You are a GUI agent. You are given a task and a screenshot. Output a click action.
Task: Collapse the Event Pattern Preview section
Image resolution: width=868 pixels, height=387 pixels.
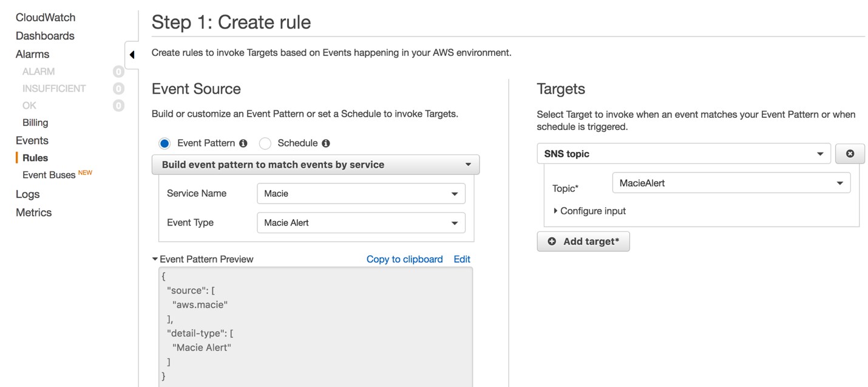click(203, 259)
